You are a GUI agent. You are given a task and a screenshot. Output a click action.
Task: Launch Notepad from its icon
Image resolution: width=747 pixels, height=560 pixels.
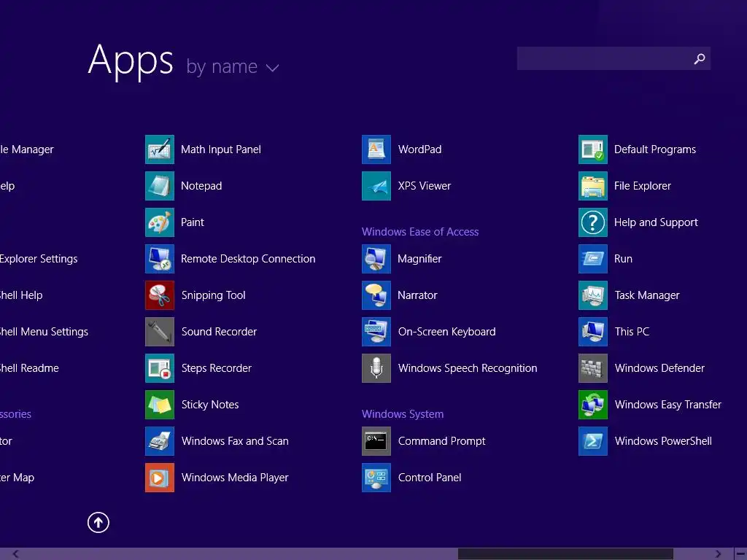click(x=160, y=186)
